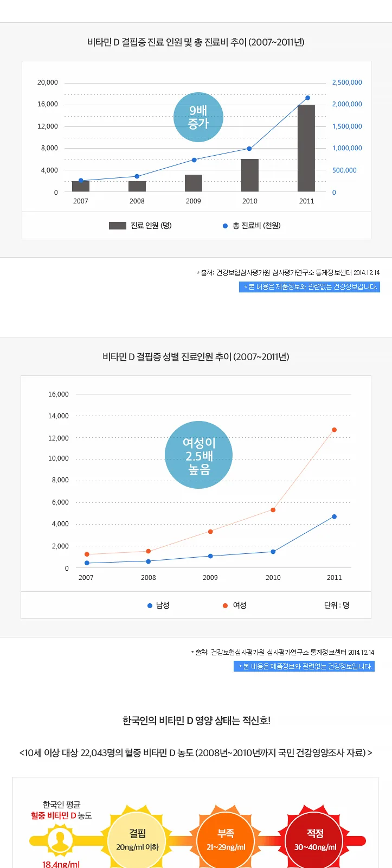Click the yellow person icon under 한국인 평균
The image size is (392, 868).
click(60, 840)
